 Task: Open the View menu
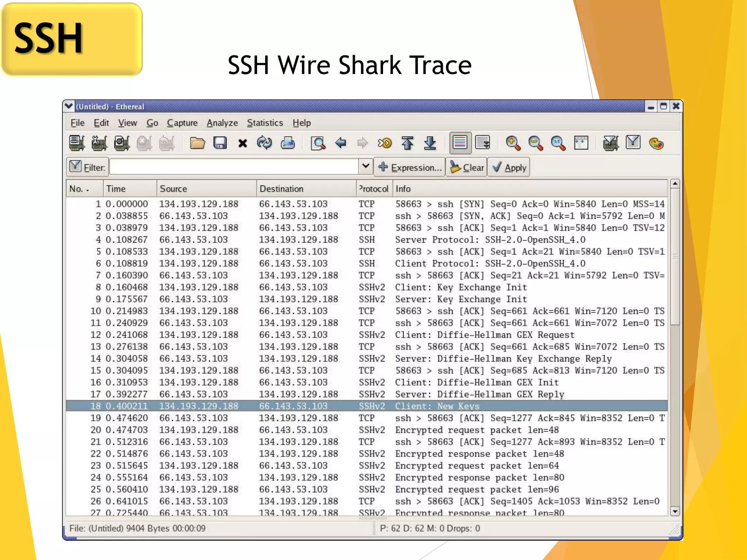pyautogui.click(x=127, y=123)
